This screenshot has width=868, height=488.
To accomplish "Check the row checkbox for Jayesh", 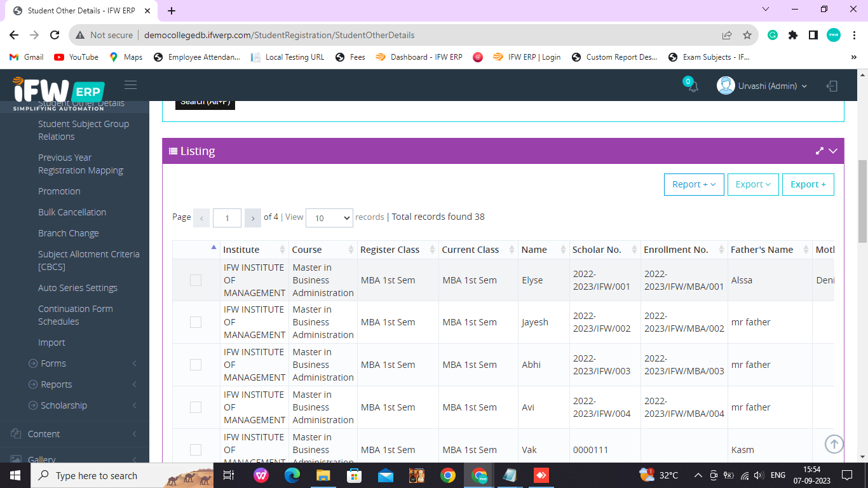I will [x=196, y=322].
